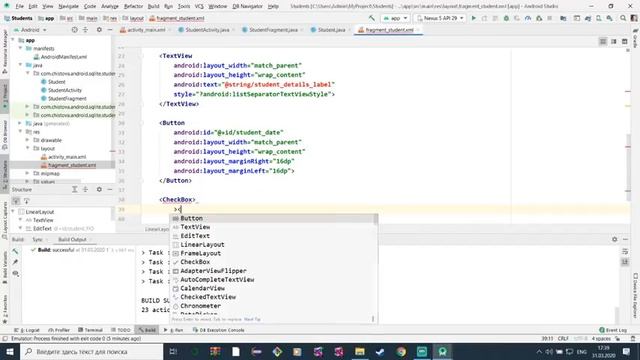The height and width of the screenshot is (360, 640).
Task: Open the TODO tool window
Action: (121, 330)
